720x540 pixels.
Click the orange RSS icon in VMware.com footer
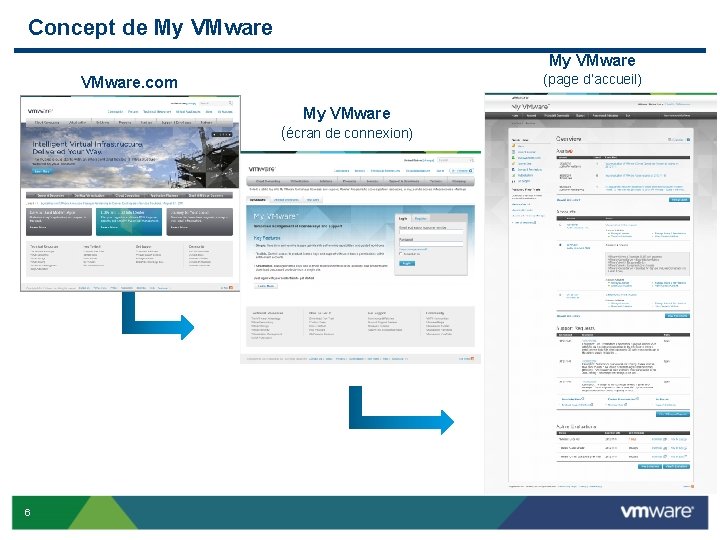coord(231,288)
